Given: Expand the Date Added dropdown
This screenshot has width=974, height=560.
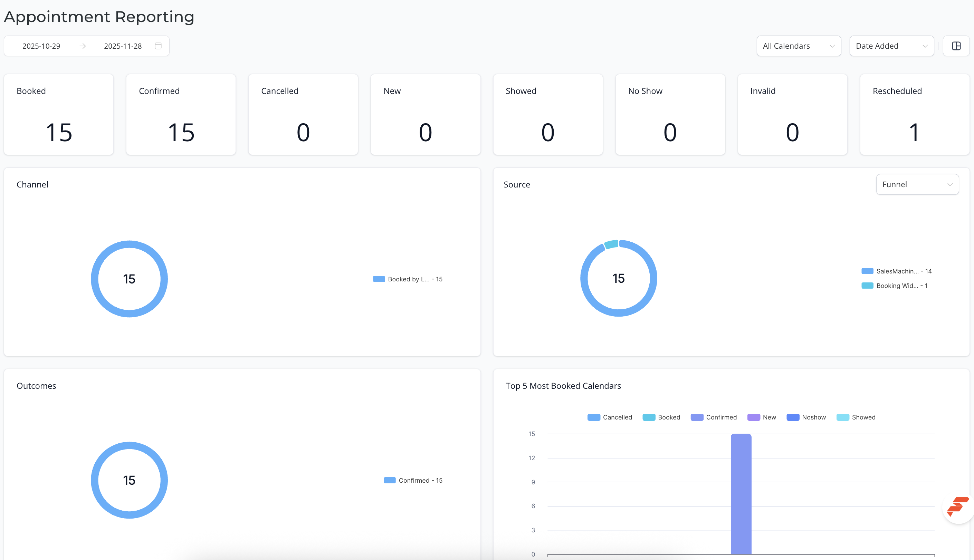Looking at the screenshot, I should click(x=892, y=46).
